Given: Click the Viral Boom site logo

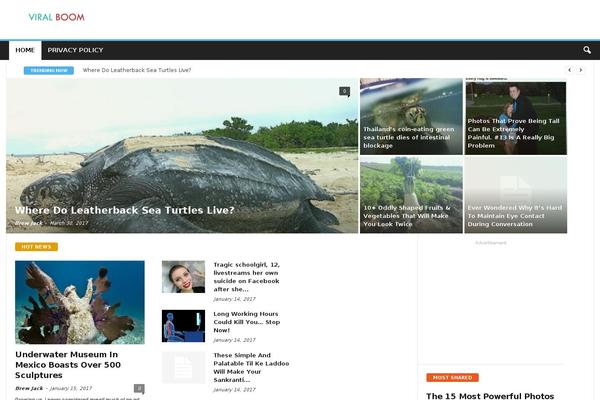Looking at the screenshot, I should pyautogui.click(x=57, y=17).
